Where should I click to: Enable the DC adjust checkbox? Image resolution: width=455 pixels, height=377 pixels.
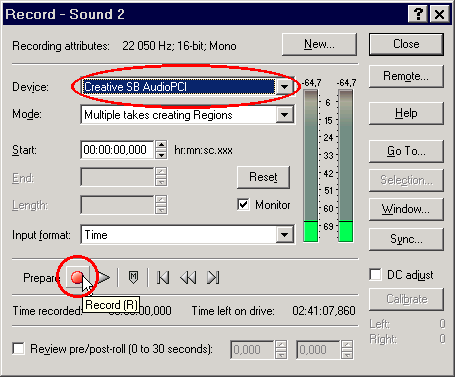(375, 275)
